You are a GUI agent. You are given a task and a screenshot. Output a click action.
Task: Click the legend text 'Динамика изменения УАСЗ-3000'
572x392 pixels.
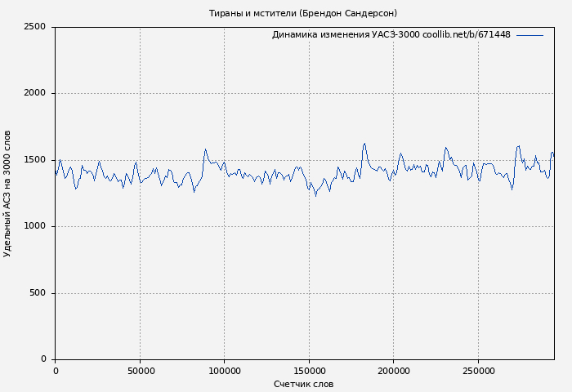(x=346, y=35)
